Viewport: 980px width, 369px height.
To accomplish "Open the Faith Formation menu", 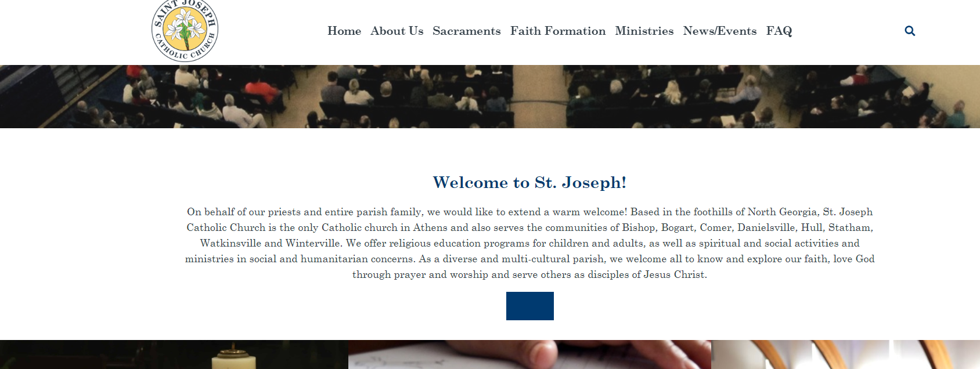I will tap(558, 31).
